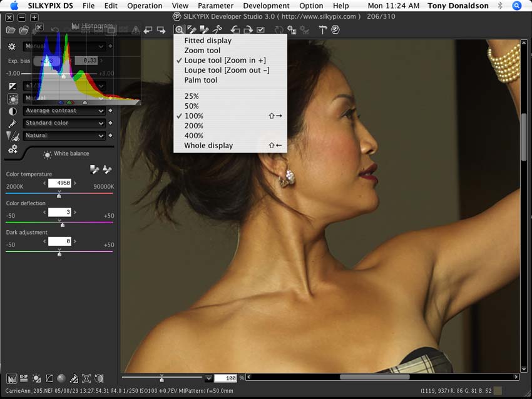Open the tone curve icon at bottom
Viewport: 532px width, 399px height.
coord(49,378)
